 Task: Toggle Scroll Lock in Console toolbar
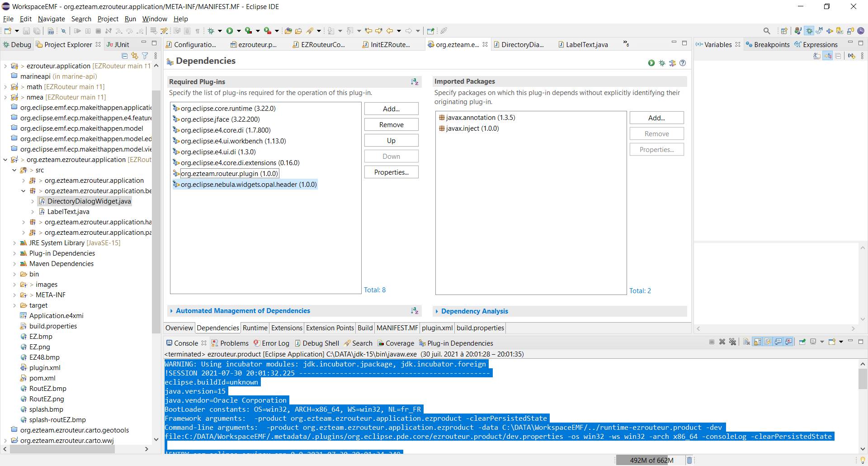click(757, 342)
